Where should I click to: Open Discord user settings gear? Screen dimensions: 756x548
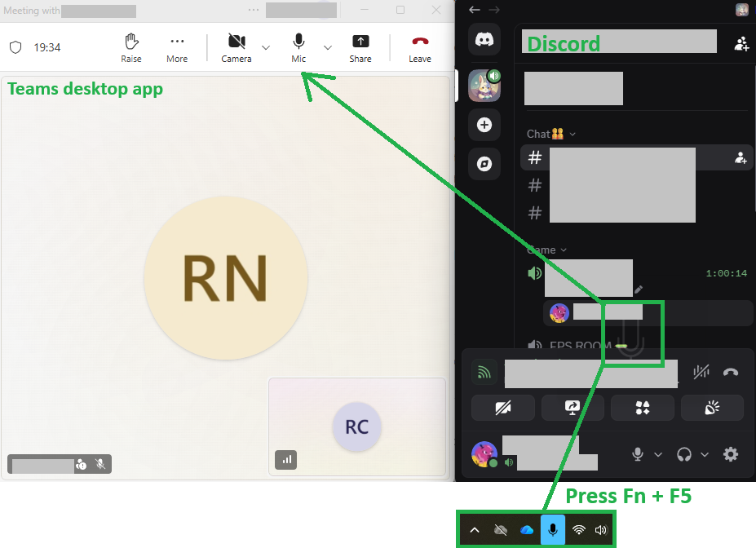click(x=731, y=454)
